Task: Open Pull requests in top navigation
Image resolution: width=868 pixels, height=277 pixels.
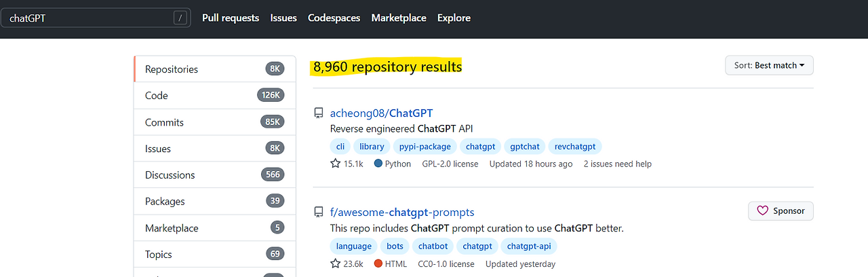Action: click(x=231, y=18)
